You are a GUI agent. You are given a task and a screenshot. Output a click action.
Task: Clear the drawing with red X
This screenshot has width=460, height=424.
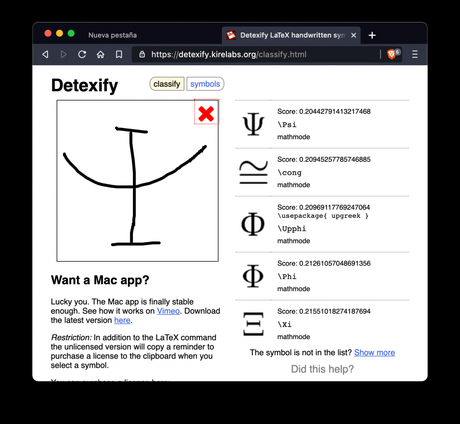(206, 113)
